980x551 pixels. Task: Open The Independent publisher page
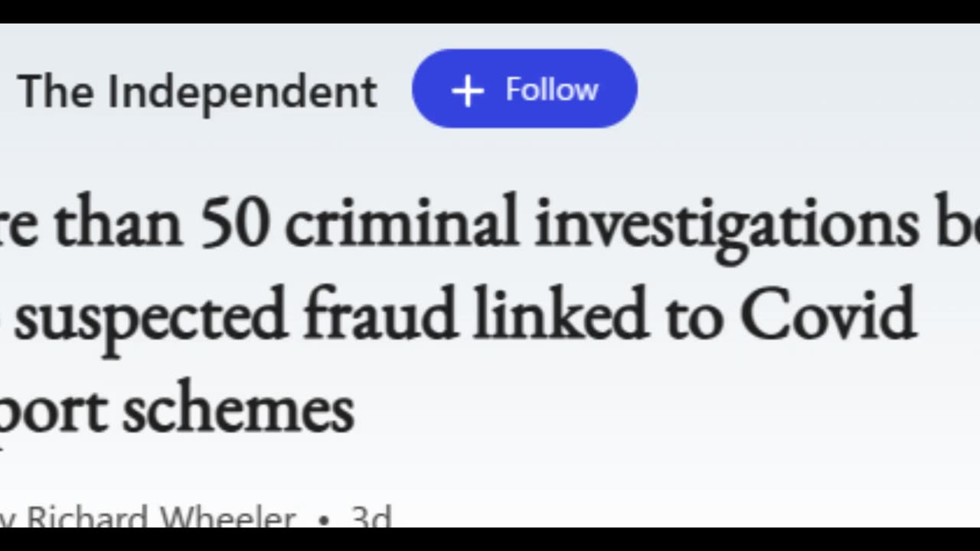coord(197,91)
